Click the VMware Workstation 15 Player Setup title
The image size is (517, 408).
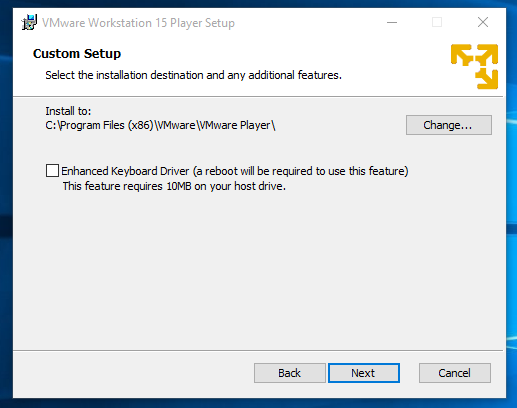click(138, 23)
